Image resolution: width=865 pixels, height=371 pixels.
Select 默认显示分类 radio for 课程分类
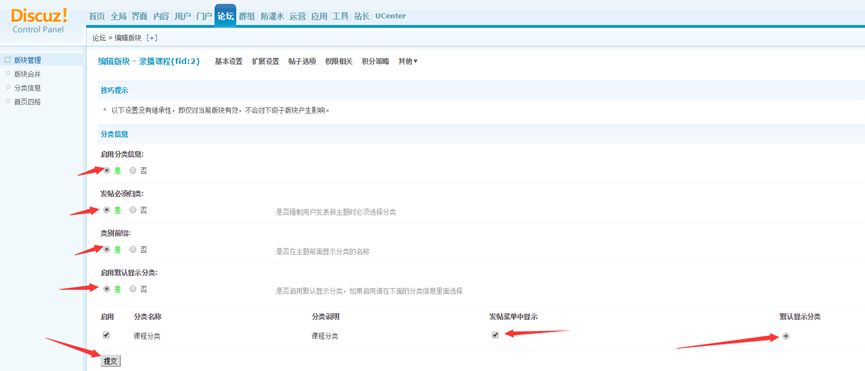point(786,336)
